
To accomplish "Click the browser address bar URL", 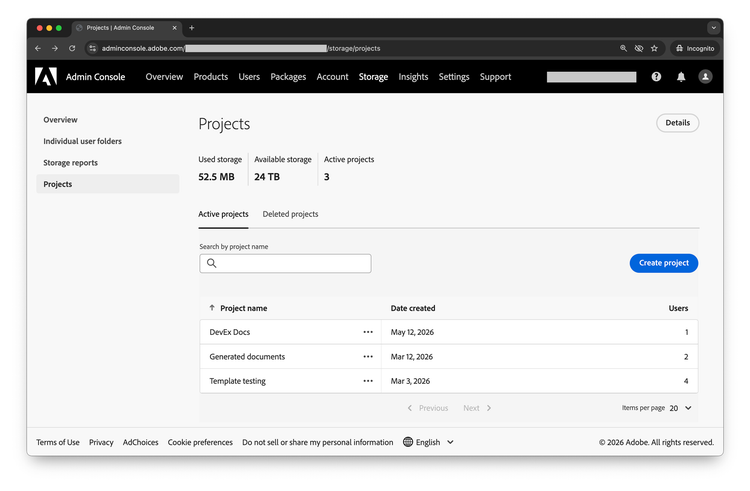I will [x=241, y=48].
